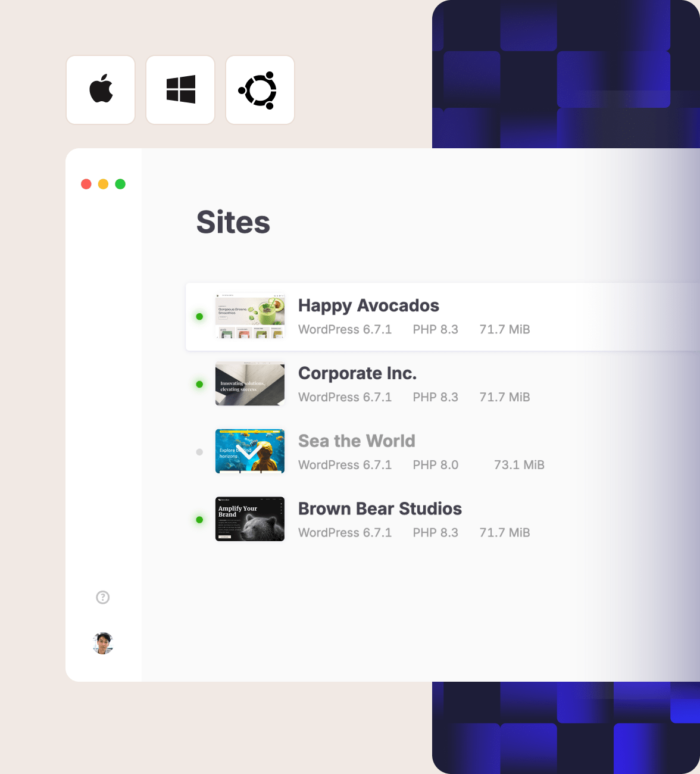
Task: Choose the Sea the World site name
Action: [x=357, y=441]
